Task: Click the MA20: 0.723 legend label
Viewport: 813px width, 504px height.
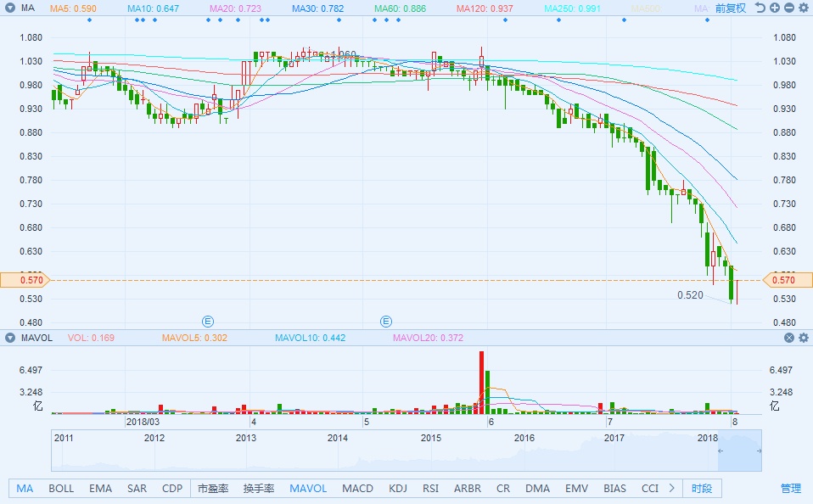Action: (x=235, y=8)
